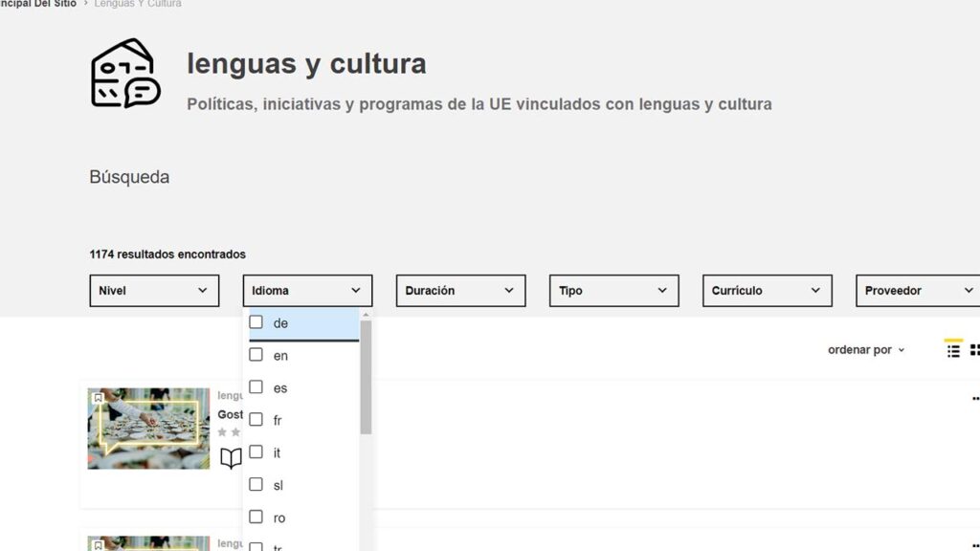Open the Duración filter dropdown

click(x=460, y=291)
